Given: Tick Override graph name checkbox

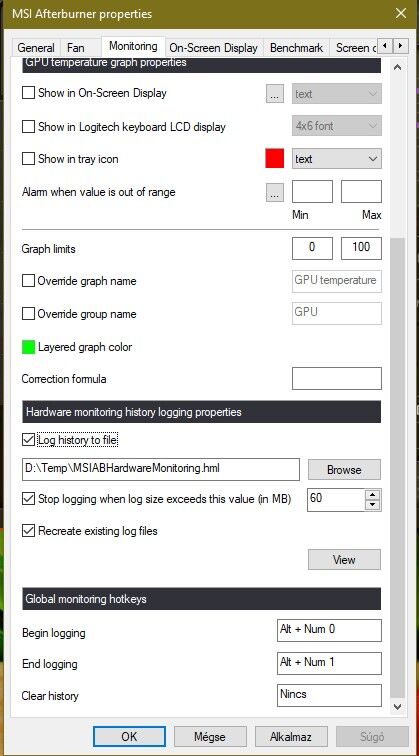Looking at the screenshot, I should coord(28,281).
